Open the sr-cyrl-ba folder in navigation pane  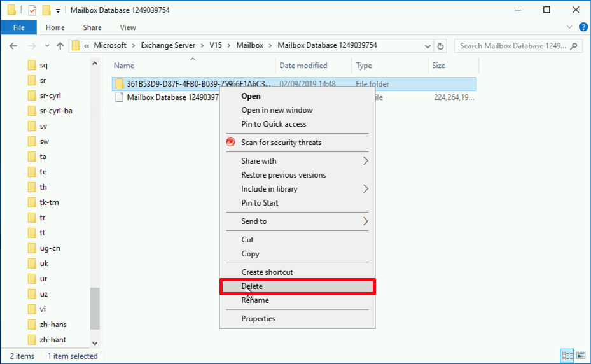tap(56, 111)
